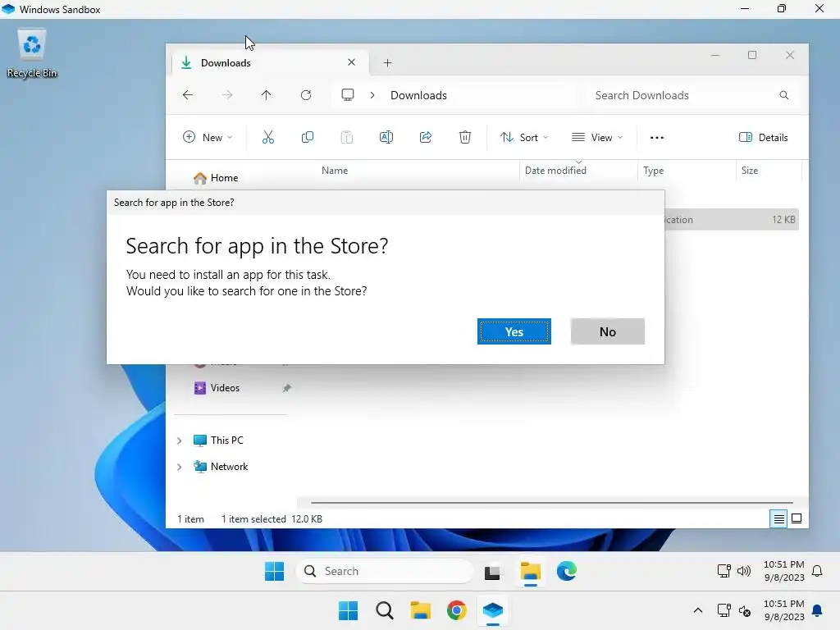Click the Copy icon in Explorer toolbar

(308, 137)
